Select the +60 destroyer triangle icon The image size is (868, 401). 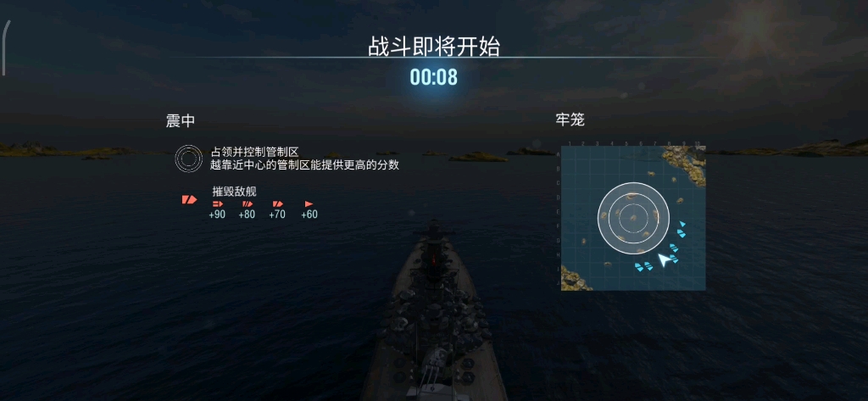(309, 203)
